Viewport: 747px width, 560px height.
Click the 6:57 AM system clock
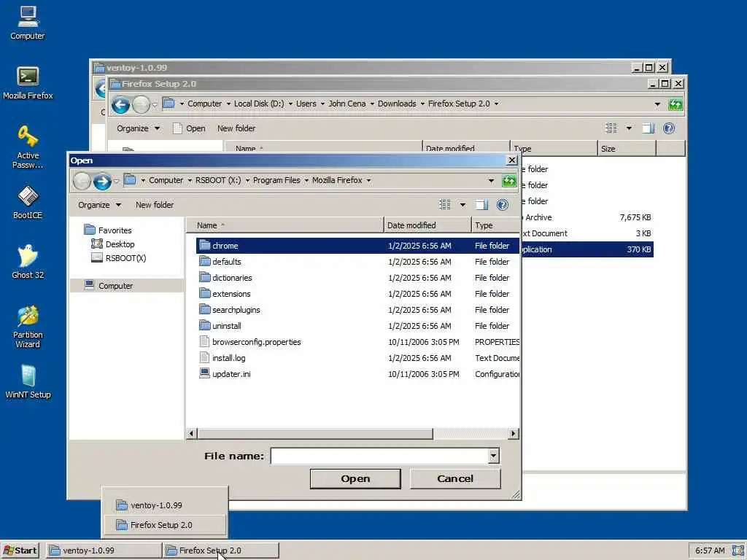[710, 551]
